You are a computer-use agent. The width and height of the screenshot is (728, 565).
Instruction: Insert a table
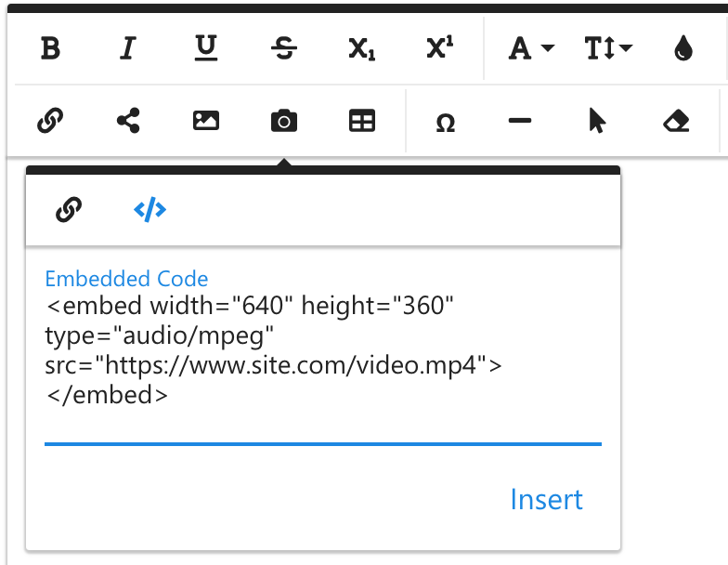coord(362,121)
